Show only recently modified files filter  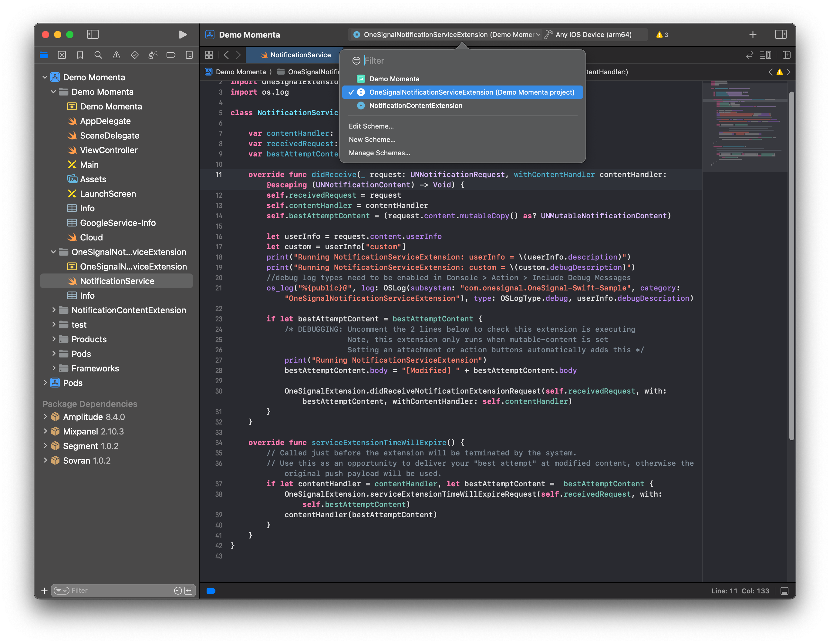[x=177, y=590]
